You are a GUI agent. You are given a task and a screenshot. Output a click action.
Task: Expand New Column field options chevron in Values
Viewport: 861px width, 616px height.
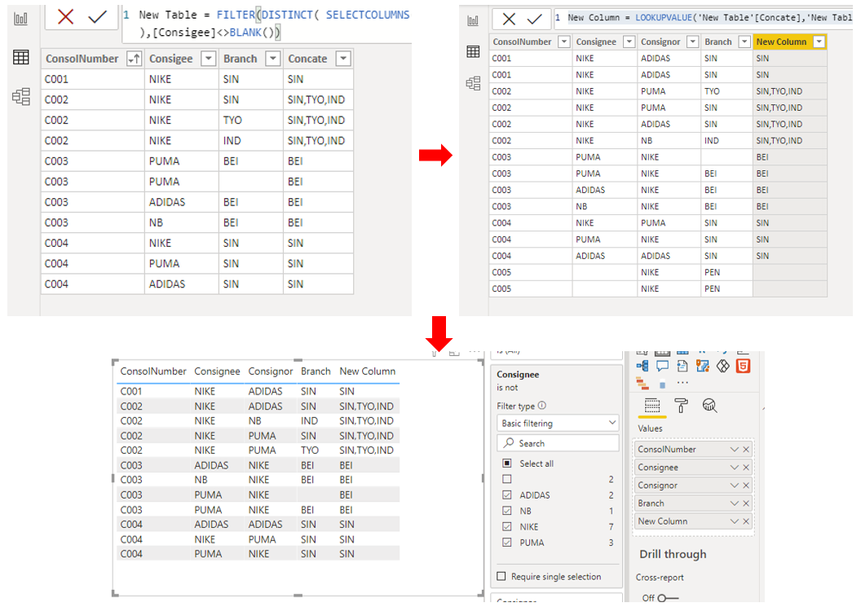pos(734,521)
